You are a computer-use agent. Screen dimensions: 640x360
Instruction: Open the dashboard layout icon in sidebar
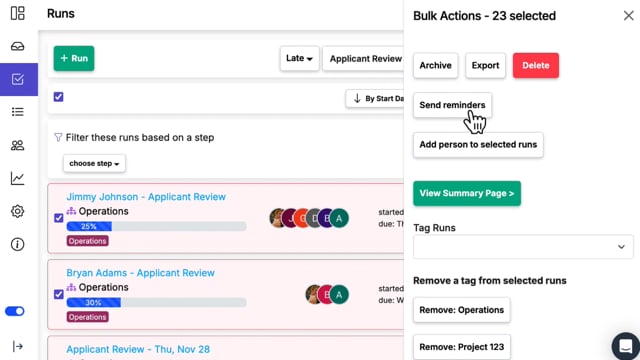coord(18,13)
